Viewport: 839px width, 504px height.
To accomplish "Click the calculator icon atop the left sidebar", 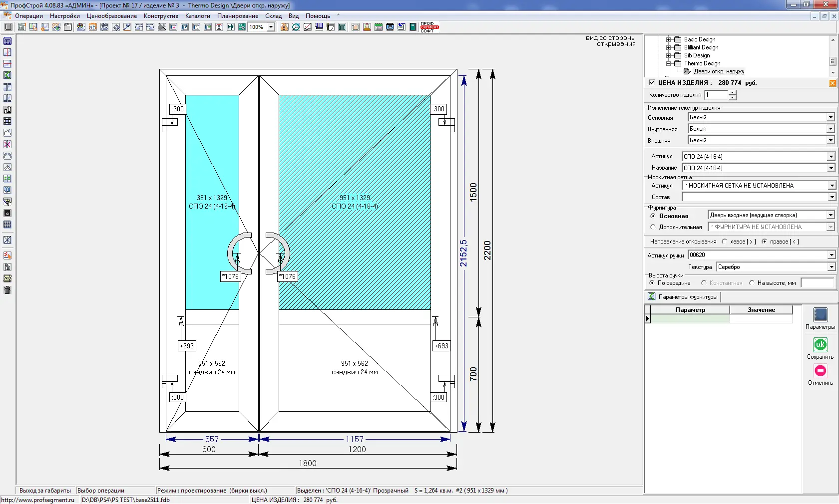I will coord(7,41).
